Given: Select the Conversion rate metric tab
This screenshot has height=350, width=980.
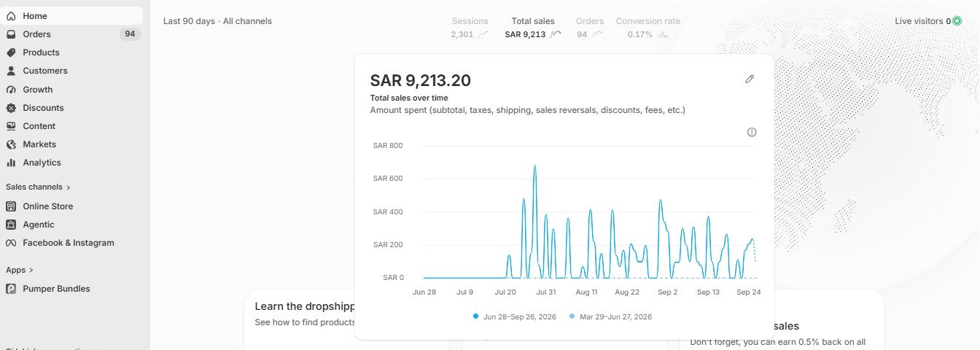Looking at the screenshot, I should click(648, 28).
